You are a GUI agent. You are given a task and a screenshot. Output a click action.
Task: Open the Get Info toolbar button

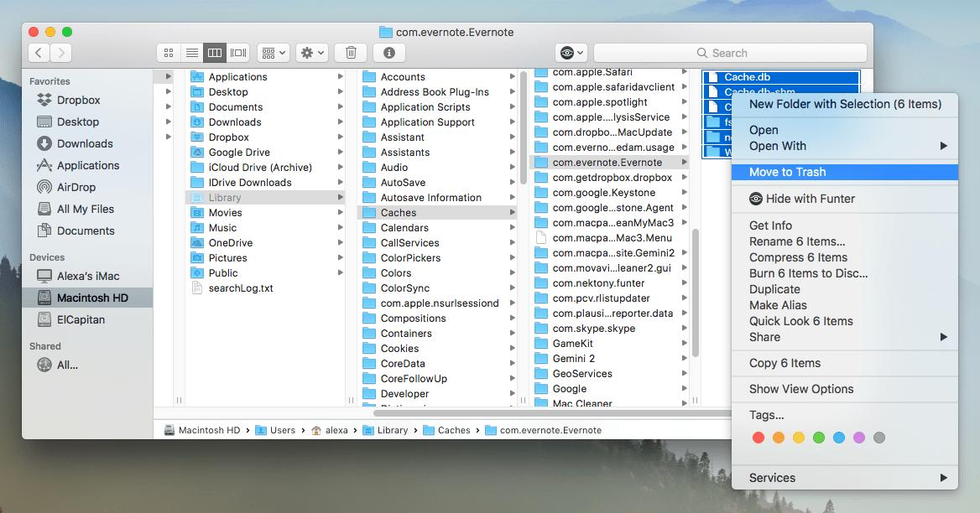391,52
